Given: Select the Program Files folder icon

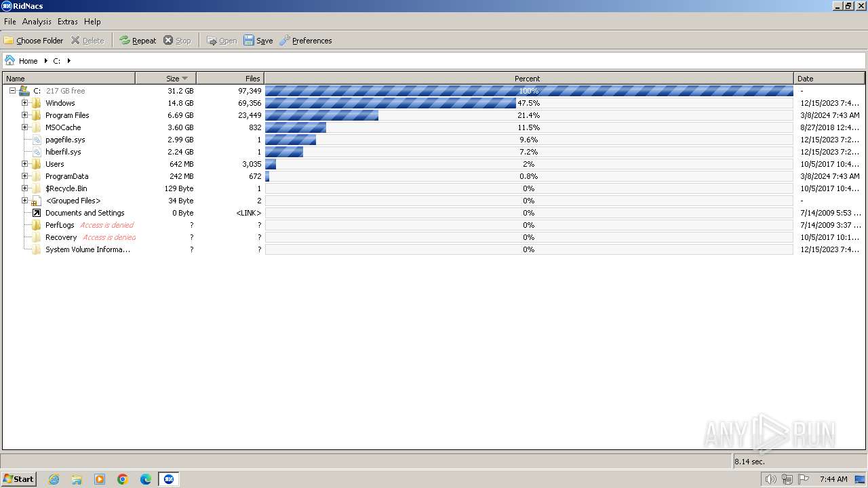Looking at the screenshot, I should pyautogui.click(x=37, y=115).
